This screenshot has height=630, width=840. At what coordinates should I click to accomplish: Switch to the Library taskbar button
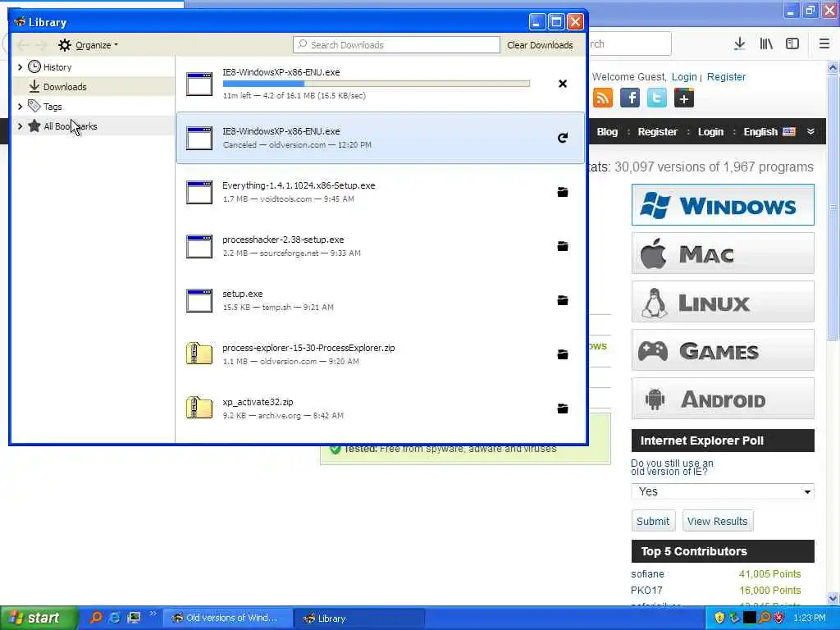[x=359, y=618]
